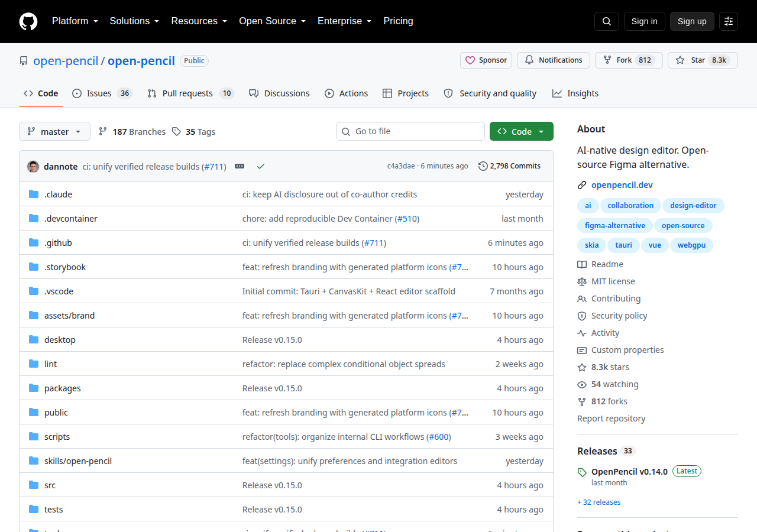Screen dimensions: 757x532
Task: Click the GitHub logo icon
Action: click(x=28, y=21)
